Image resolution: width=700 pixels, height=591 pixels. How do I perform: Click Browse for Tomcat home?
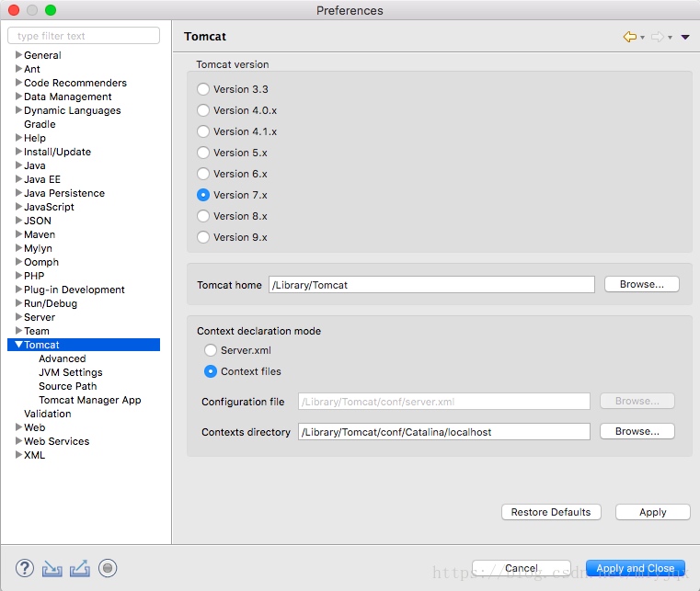pyautogui.click(x=641, y=285)
